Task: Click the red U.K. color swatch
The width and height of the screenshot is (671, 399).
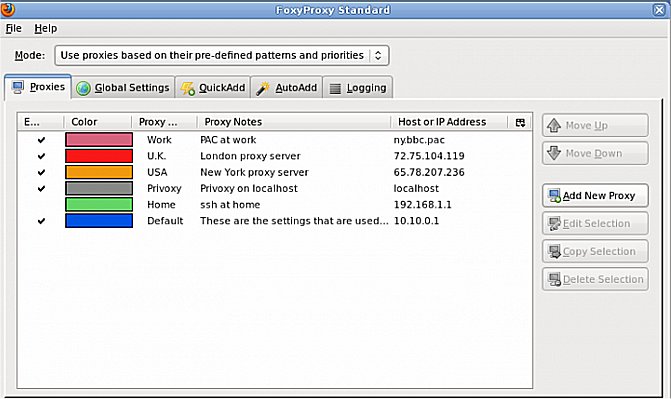Action: point(99,156)
